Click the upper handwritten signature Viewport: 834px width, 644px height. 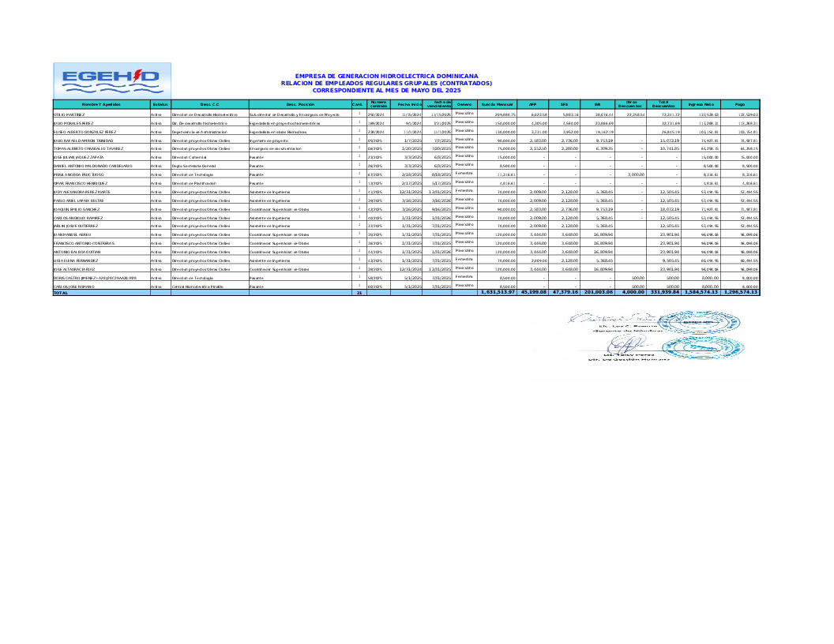[607, 320]
